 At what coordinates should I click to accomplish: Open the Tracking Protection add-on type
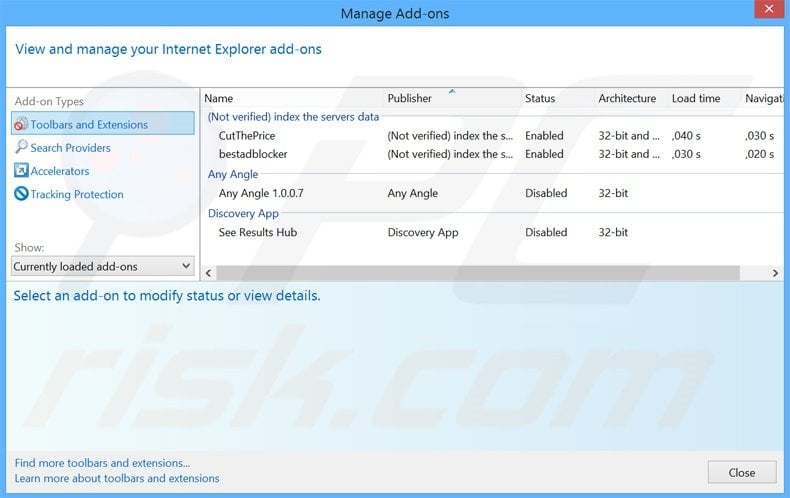(77, 194)
